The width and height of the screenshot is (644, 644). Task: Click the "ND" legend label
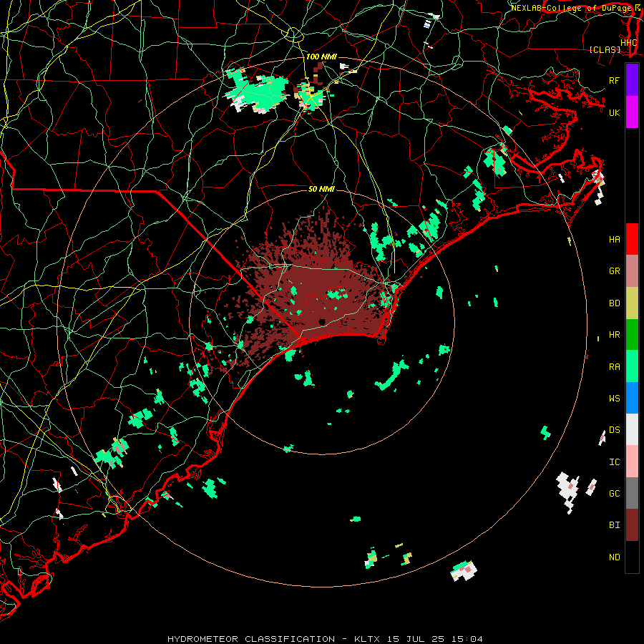pyautogui.click(x=614, y=557)
